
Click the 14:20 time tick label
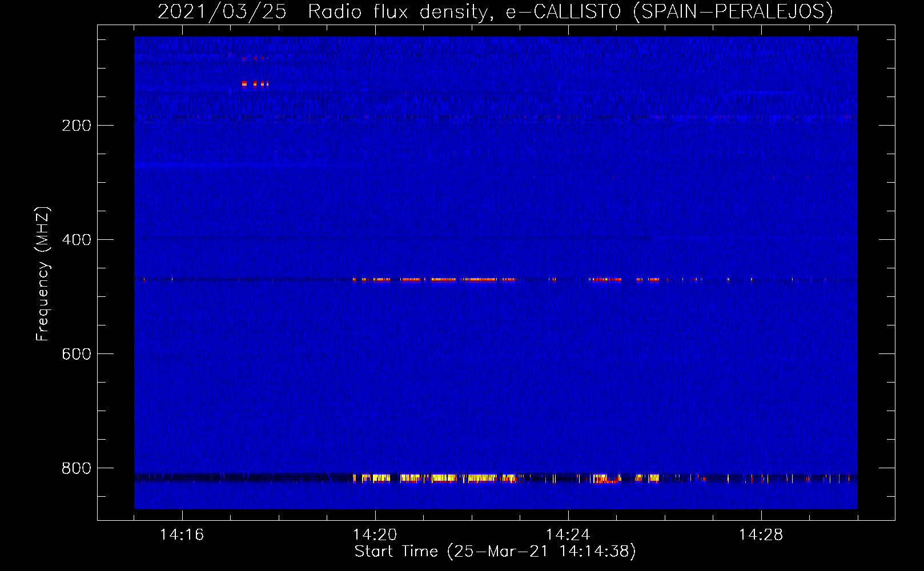click(375, 534)
